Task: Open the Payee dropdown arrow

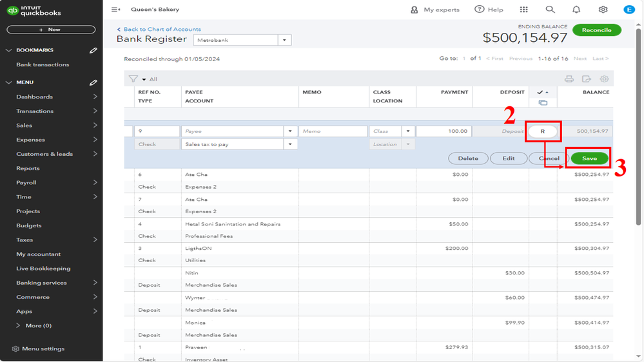Action: (290, 131)
